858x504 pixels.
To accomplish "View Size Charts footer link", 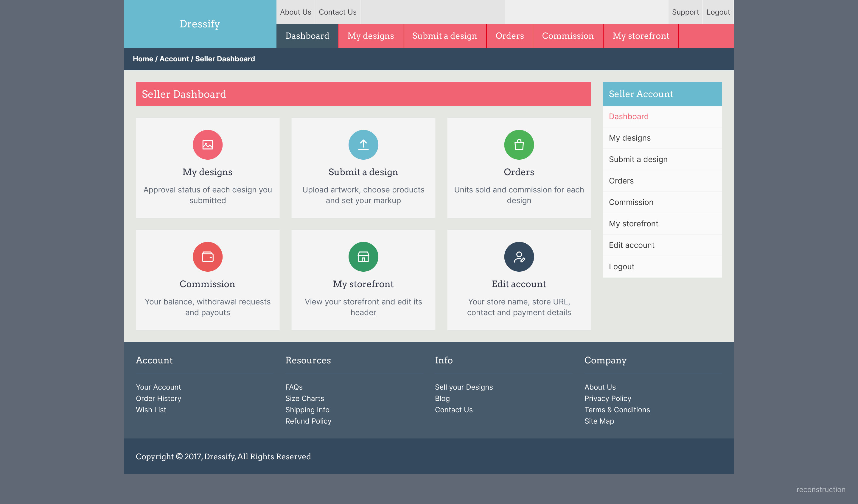I will pyautogui.click(x=305, y=399).
